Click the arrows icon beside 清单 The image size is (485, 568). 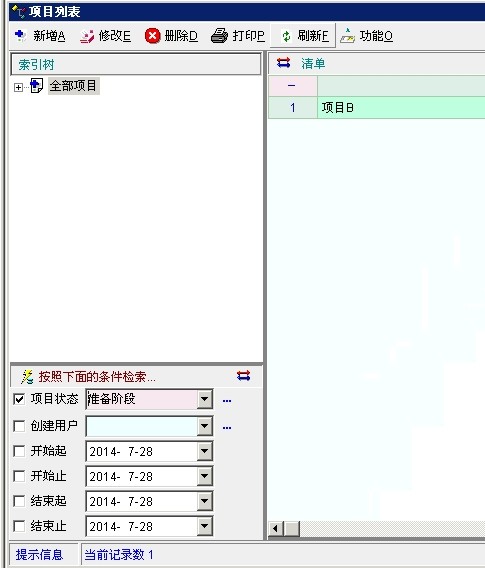pos(283,63)
